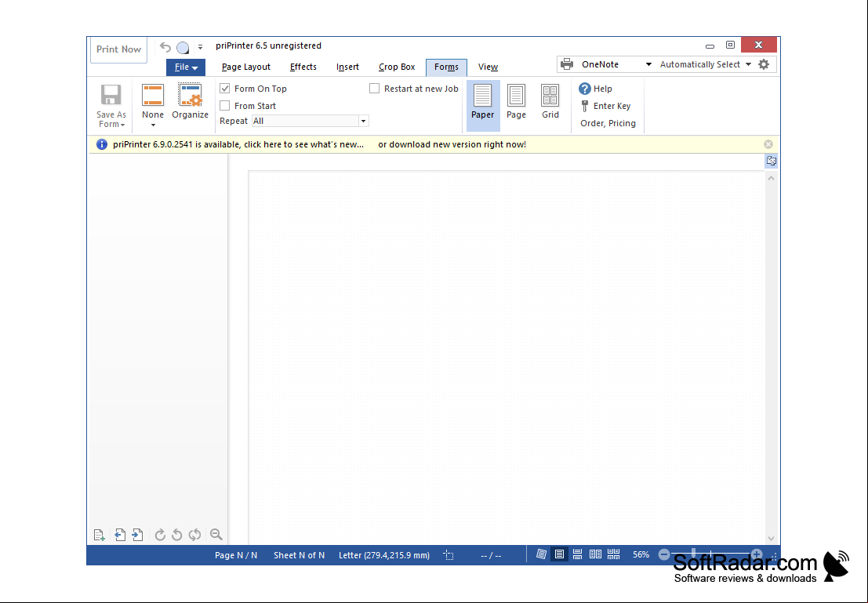Screen dimensions: 868x603
Task: Click the undo arrow in title bar
Action: pyautogui.click(x=165, y=47)
